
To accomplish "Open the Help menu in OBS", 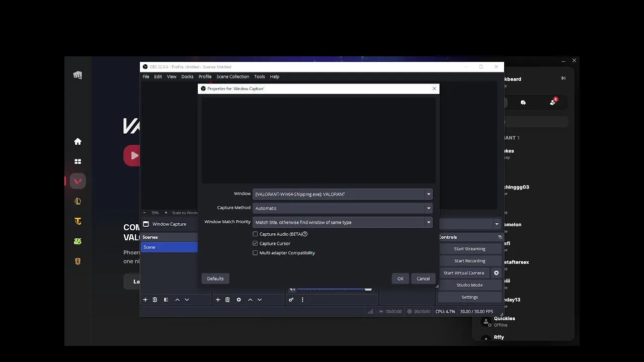I will (x=274, y=76).
